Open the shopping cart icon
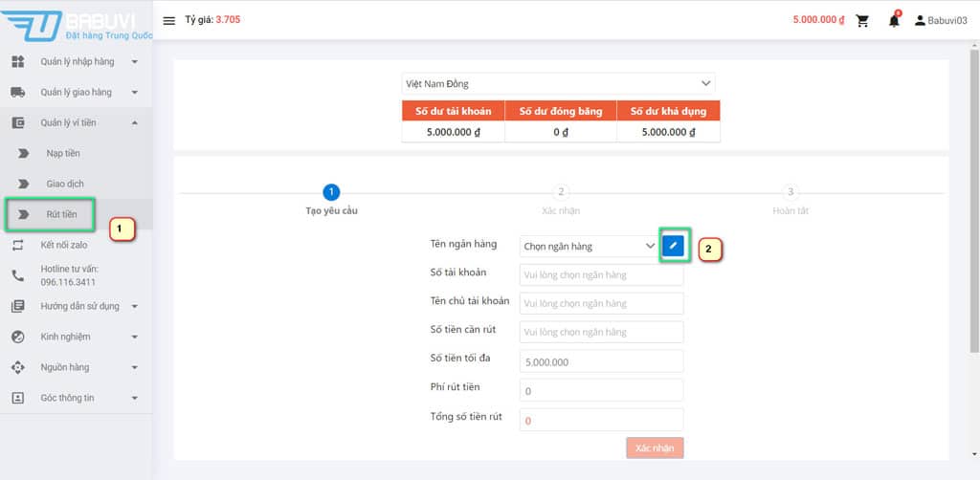The width and height of the screenshot is (980, 480). click(862, 20)
